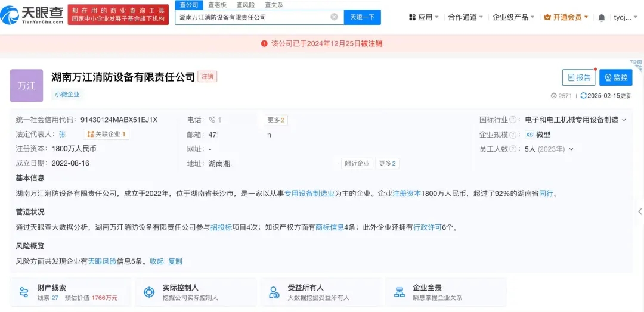Click the XS size badge
Viewport: 644px width, 312px height.
point(530,135)
